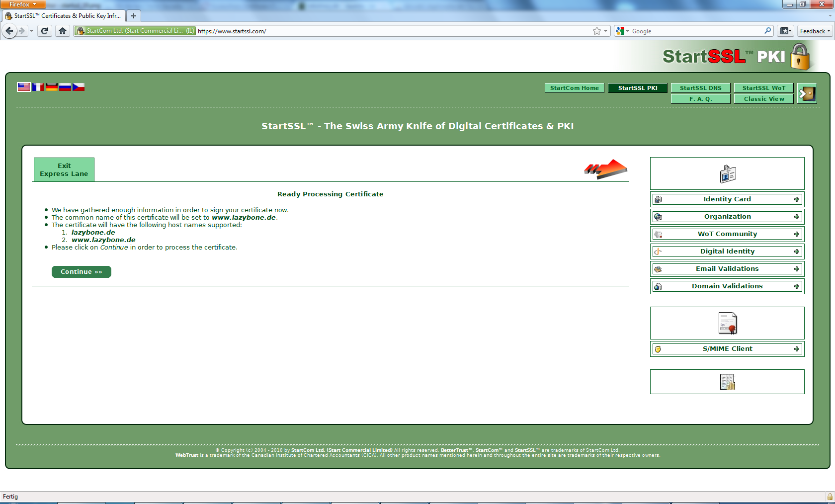Viewport: 835px width, 504px height.
Task: Open the certificate document panel icon
Action: pos(728,323)
